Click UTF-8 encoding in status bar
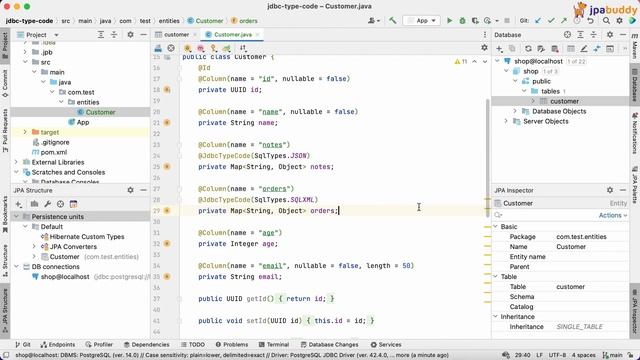 pos(557,355)
